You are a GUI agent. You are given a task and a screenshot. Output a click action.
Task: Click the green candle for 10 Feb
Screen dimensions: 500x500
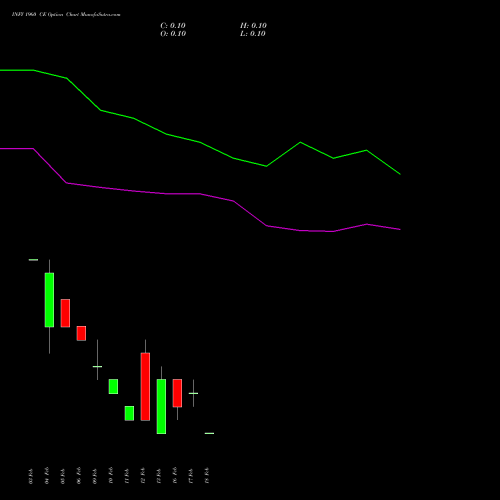coord(113,386)
